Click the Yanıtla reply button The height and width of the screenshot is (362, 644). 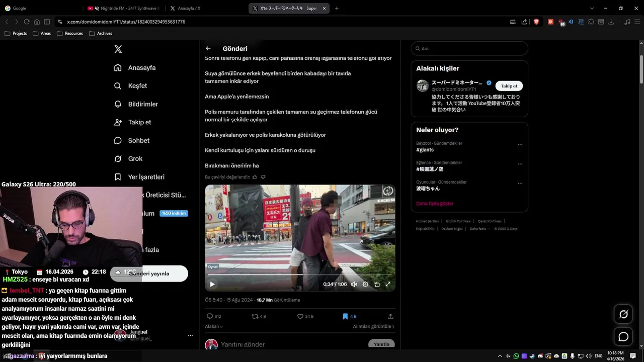[x=381, y=344]
